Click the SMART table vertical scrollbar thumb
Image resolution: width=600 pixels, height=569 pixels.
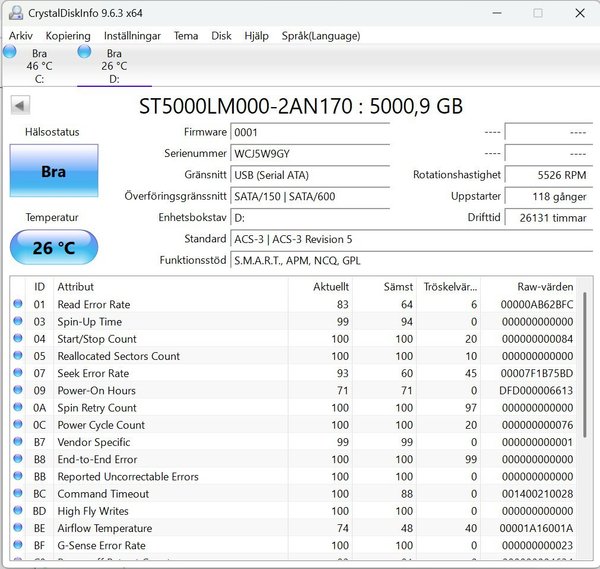[585, 365]
